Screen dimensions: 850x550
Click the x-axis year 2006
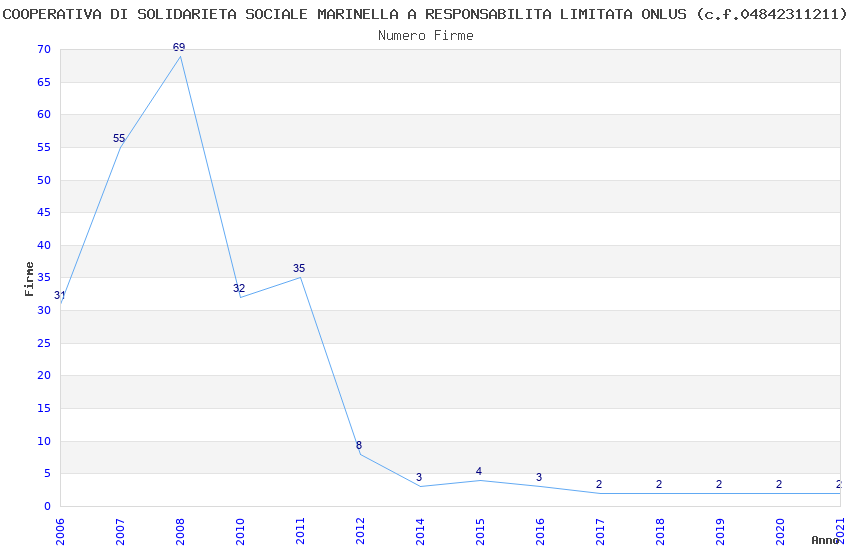point(60,531)
